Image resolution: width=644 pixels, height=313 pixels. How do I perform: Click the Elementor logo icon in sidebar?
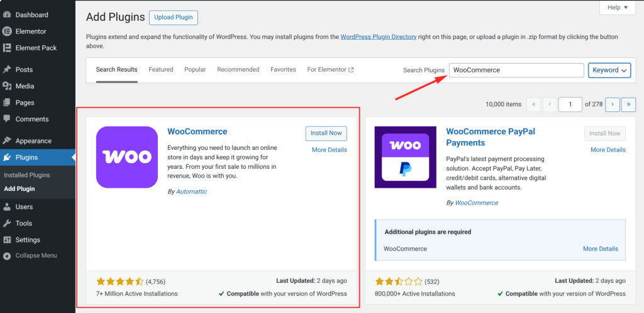(x=6, y=31)
